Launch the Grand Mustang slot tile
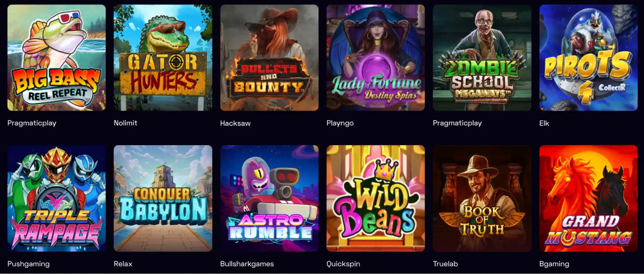 point(589,198)
